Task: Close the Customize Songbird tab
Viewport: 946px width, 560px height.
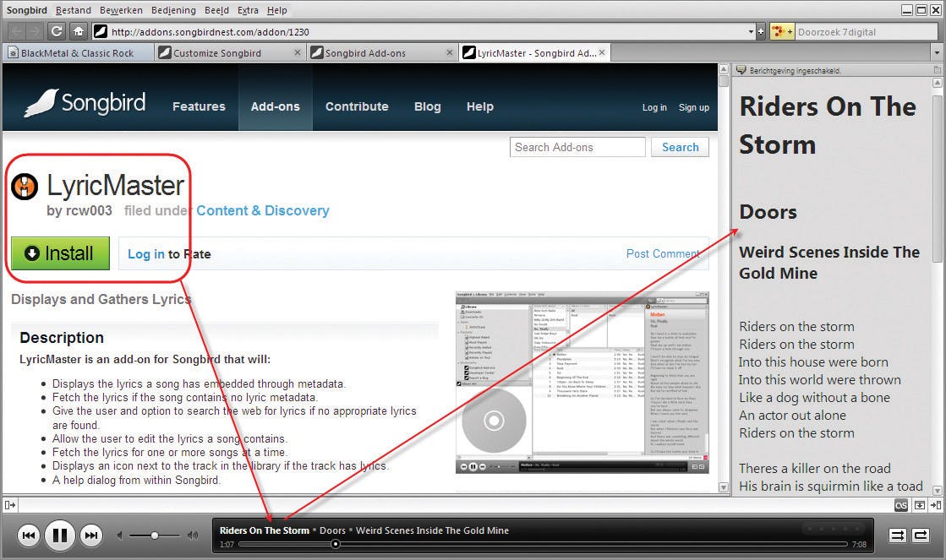Action: point(298,52)
